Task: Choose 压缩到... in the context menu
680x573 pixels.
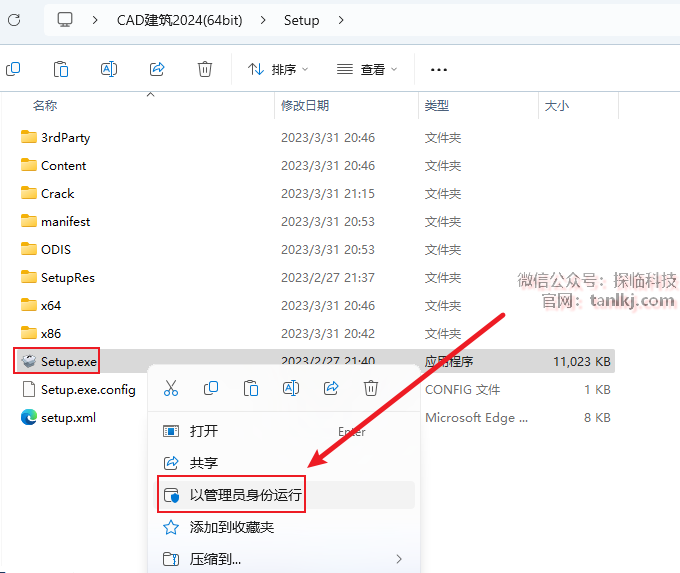Action: point(284,559)
